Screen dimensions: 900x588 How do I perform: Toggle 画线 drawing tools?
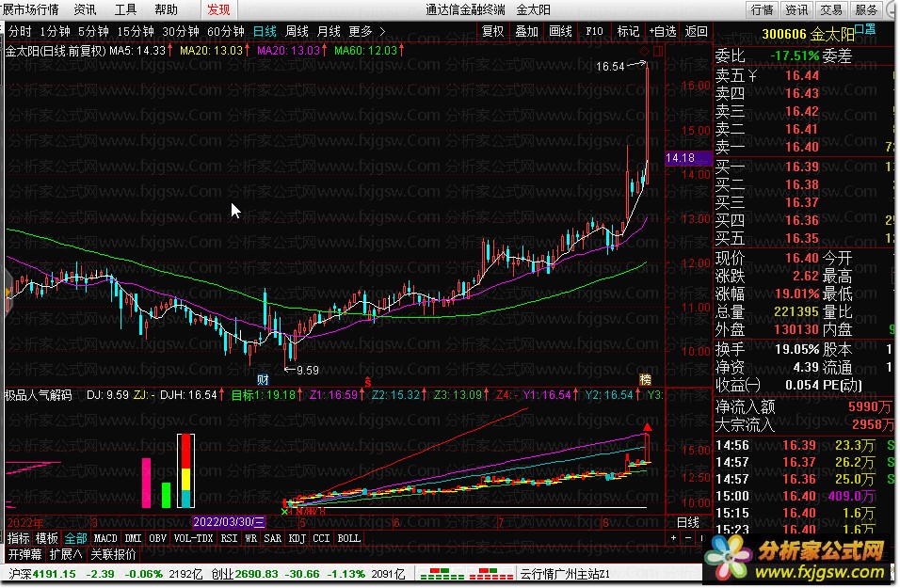click(560, 32)
